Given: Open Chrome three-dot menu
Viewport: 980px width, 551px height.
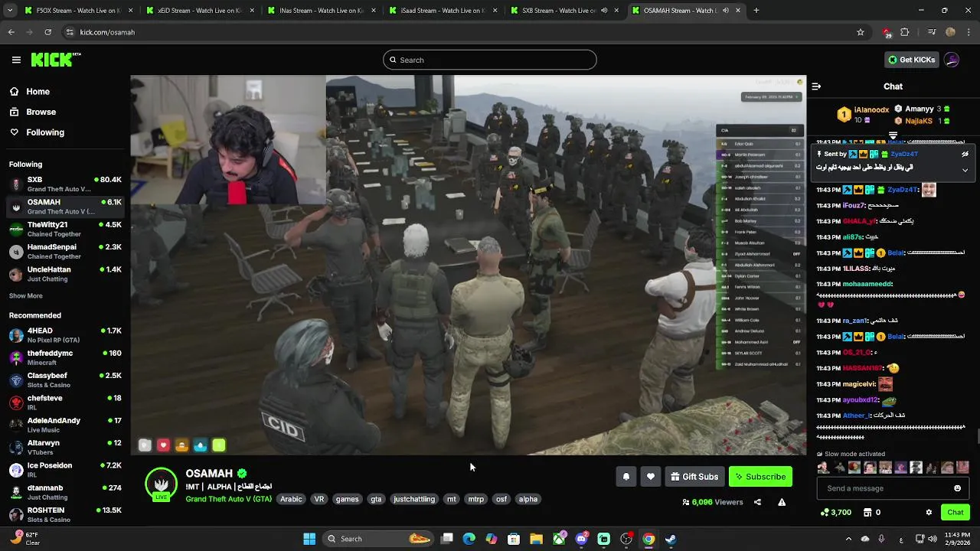Looking at the screenshot, I should click(969, 32).
